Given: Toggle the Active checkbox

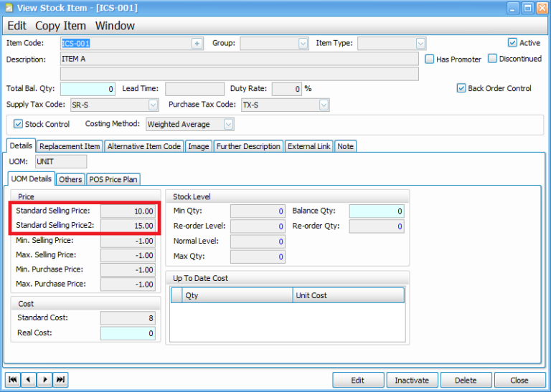Looking at the screenshot, I should (x=512, y=43).
